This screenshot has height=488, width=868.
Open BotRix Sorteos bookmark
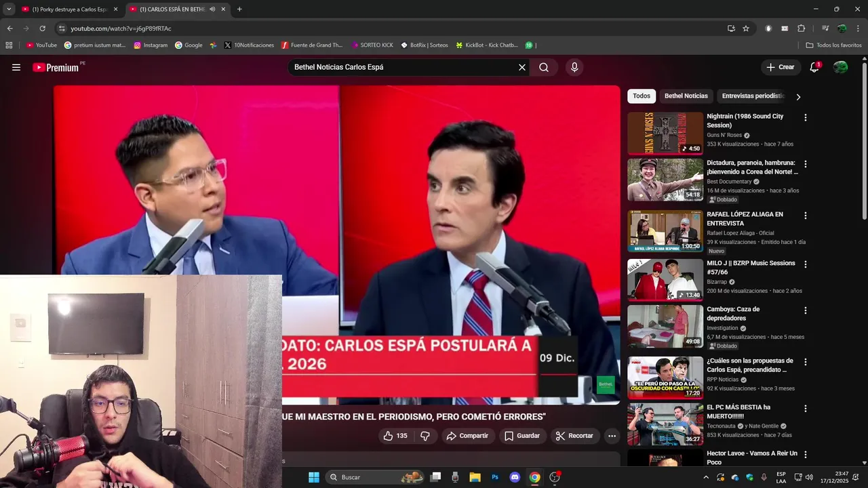pos(425,45)
